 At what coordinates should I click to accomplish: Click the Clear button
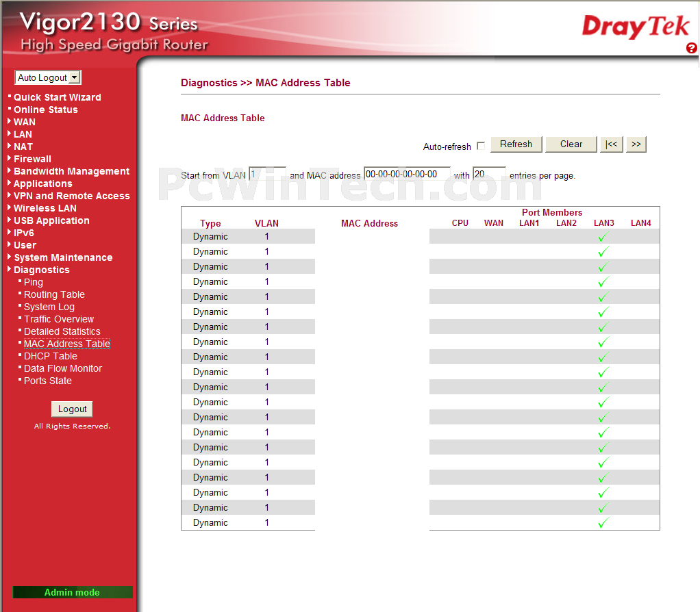coord(571,144)
